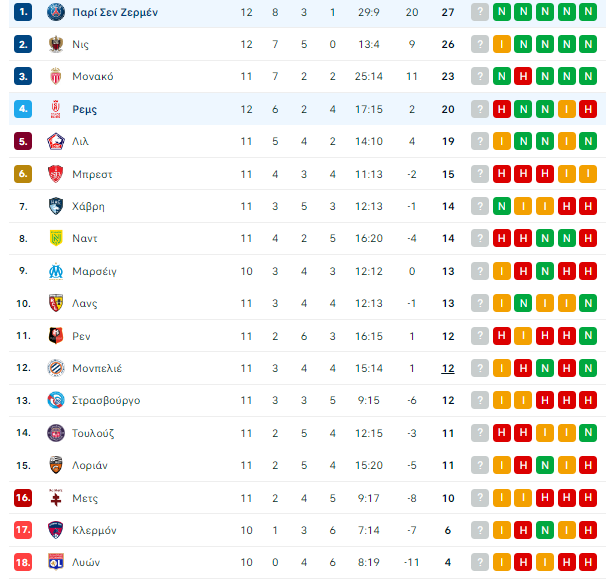Click the Μονπελιέ team name
This screenshot has height=579, width=614.
pyautogui.click(x=97, y=368)
